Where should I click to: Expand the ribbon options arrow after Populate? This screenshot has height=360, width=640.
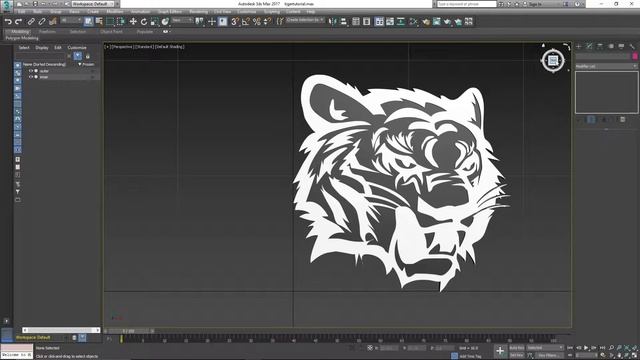coord(166,31)
